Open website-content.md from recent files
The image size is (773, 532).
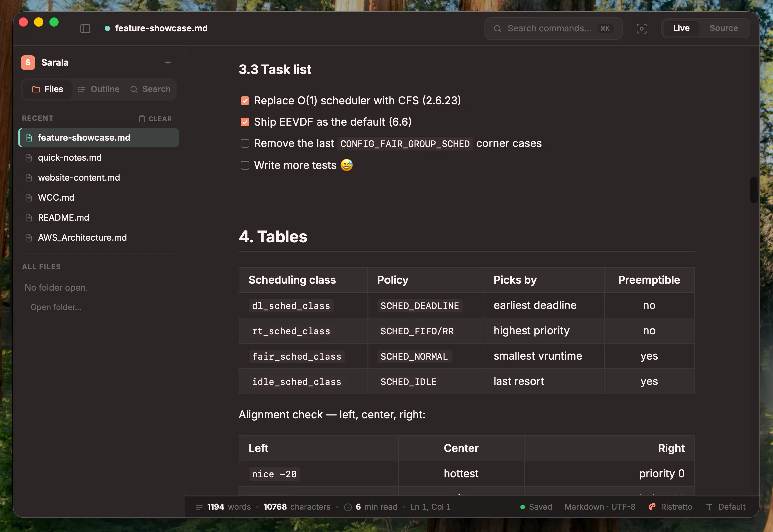[x=99, y=178]
